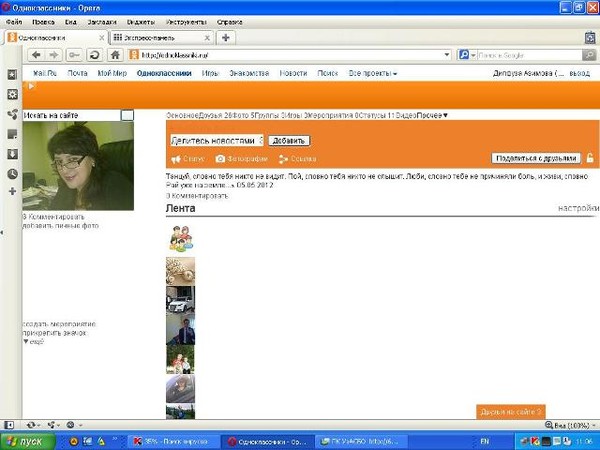Click the small play arrow on orange banner
This screenshot has height=450, width=600.
[x=31, y=86]
